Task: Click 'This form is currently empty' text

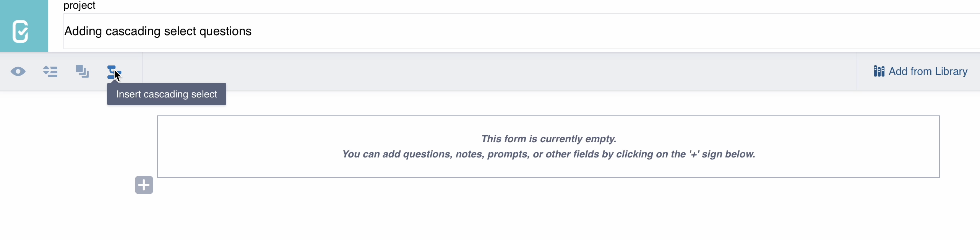Action: click(x=548, y=139)
